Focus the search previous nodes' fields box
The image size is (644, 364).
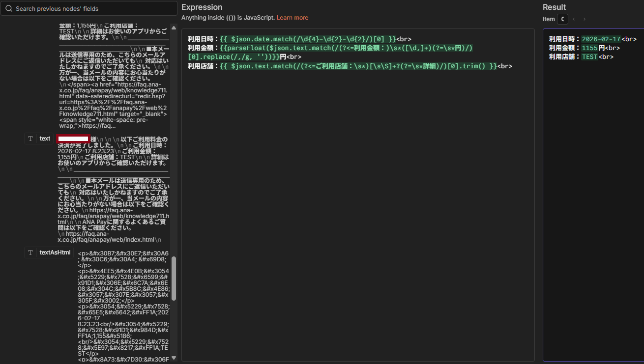coord(93,9)
